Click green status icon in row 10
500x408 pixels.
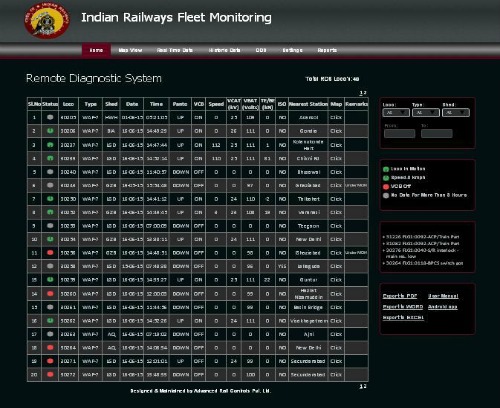click(x=50, y=239)
